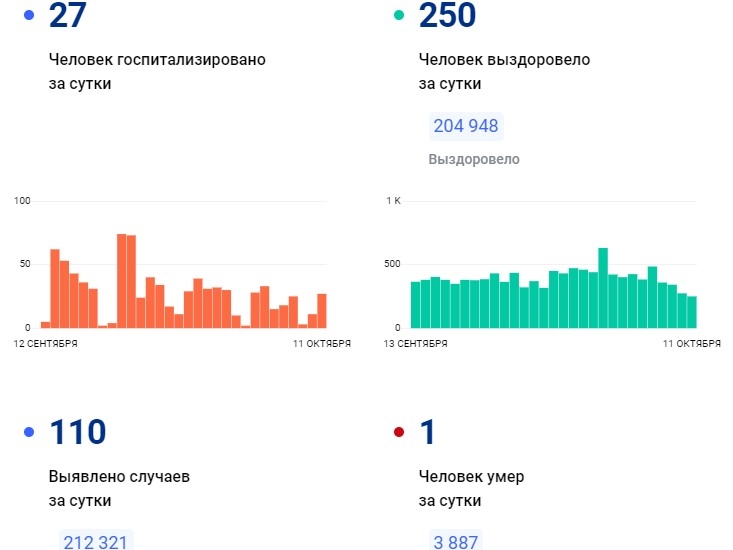Click the '12 СЕНТЯБРЯ' start date label
Screen dimensions: 733x550
tap(46, 343)
